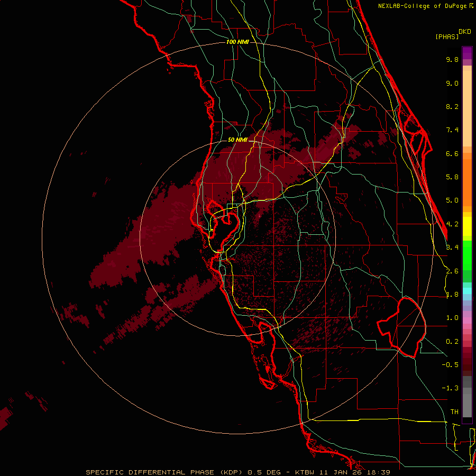Pick the pink band of the color scale
This screenshot has height=476, width=476.
pyautogui.click(x=467, y=321)
